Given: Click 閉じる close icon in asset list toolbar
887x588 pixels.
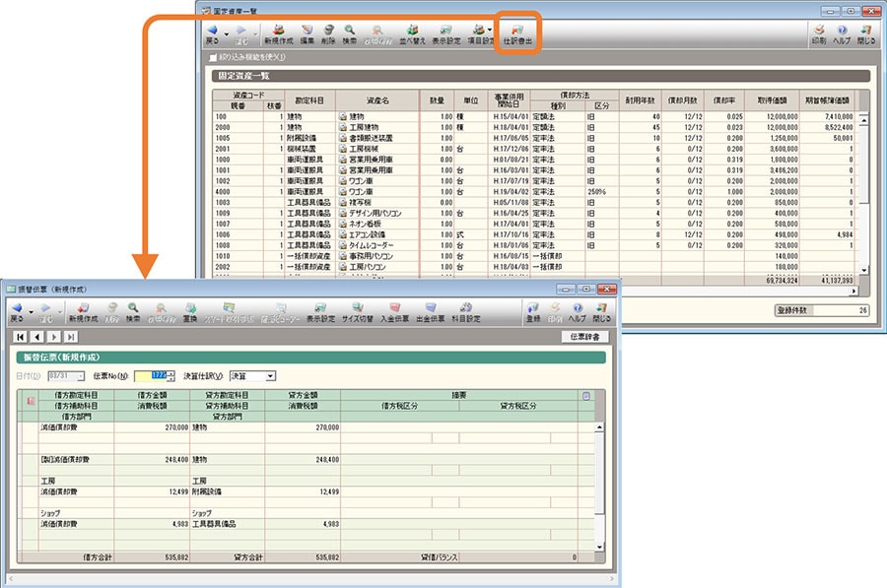Looking at the screenshot, I should (x=865, y=33).
